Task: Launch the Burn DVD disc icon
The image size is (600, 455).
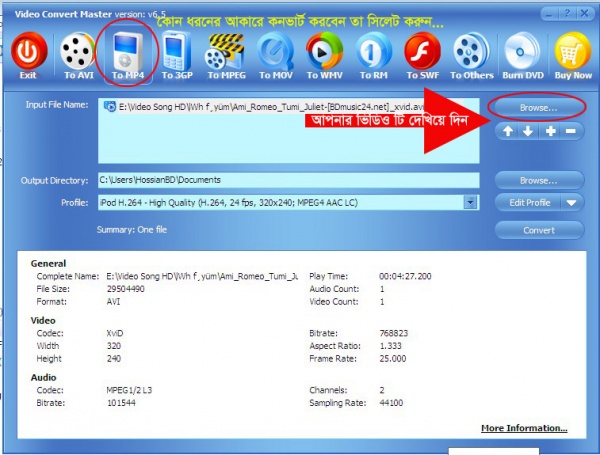Action: (522, 51)
